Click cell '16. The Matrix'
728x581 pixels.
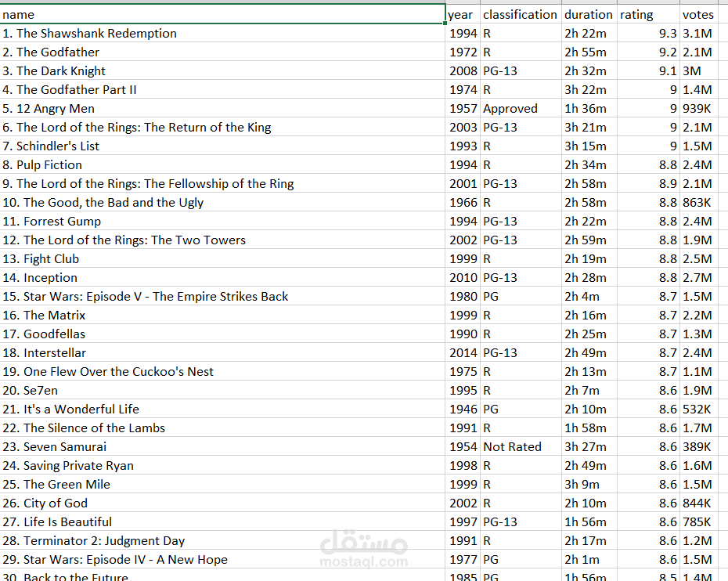222,316
